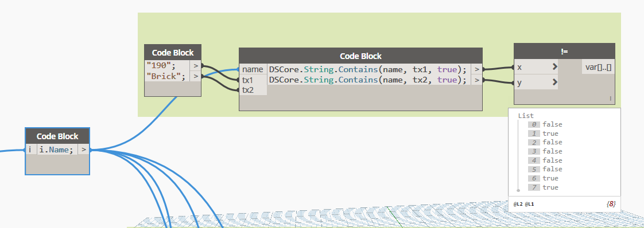
Task: Click output arrow of i.Name code block
Action: click(84, 150)
